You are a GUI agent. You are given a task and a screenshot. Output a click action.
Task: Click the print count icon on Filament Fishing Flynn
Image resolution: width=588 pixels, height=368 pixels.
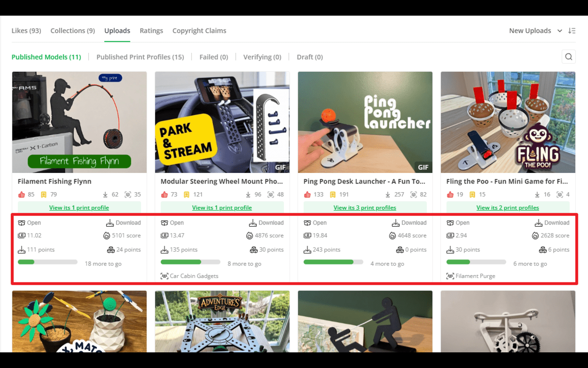pyautogui.click(x=128, y=195)
